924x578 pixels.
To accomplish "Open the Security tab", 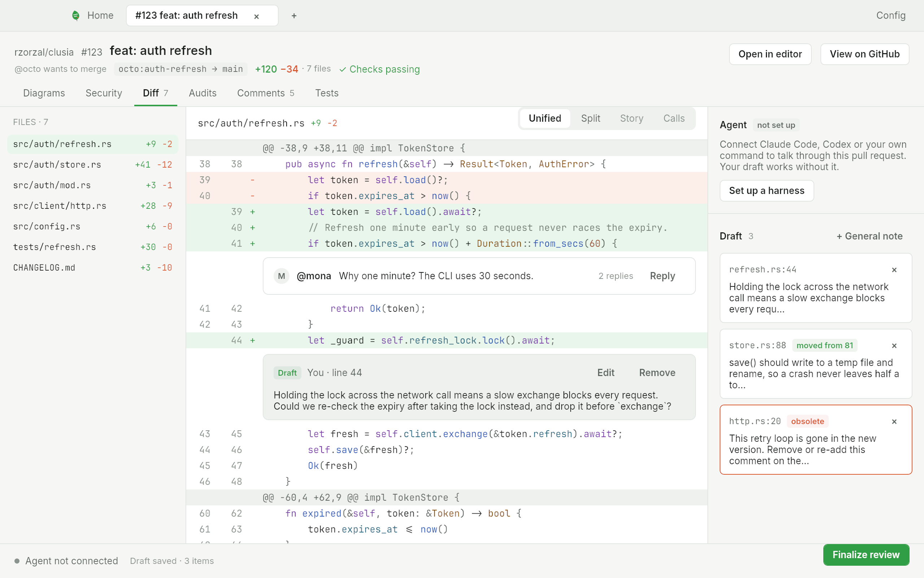I will [x=104, y=93].
